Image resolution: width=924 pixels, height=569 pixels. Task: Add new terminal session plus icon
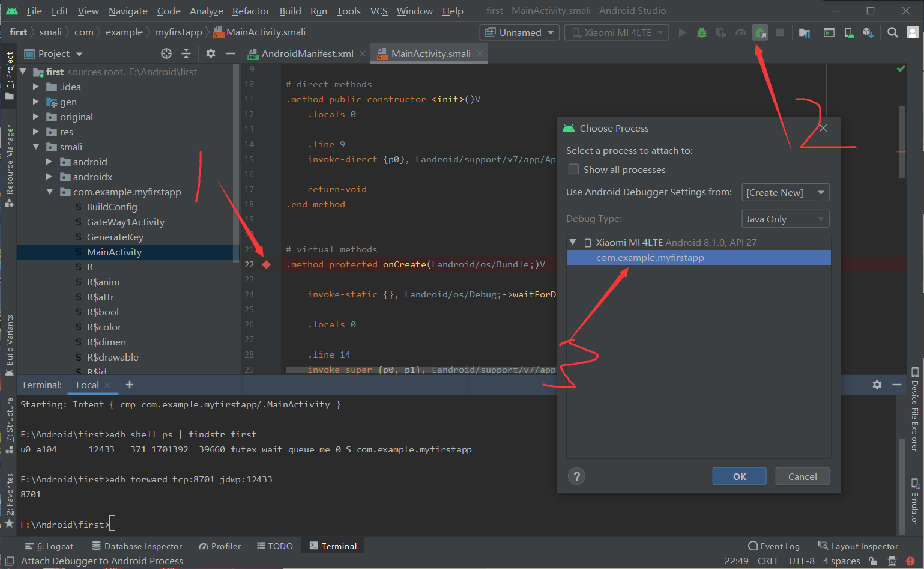coord(130,385)
